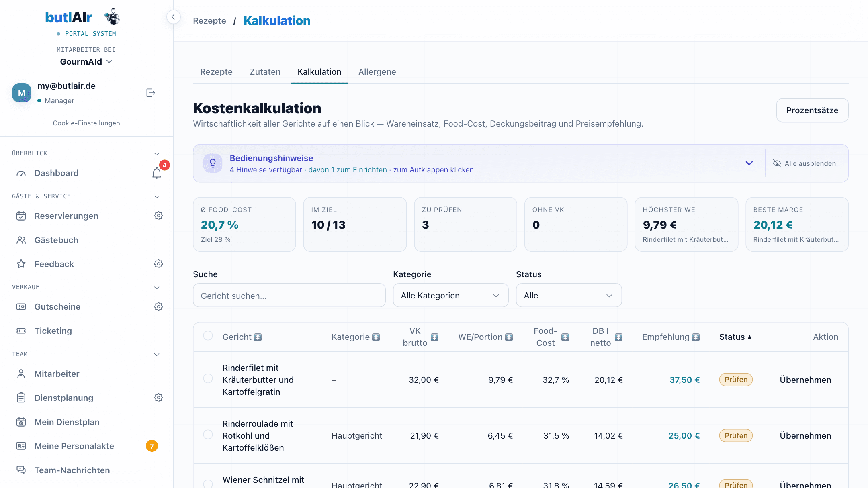
Task: Click the Mitarbeiter person icon
Action: tap(21, 374)
